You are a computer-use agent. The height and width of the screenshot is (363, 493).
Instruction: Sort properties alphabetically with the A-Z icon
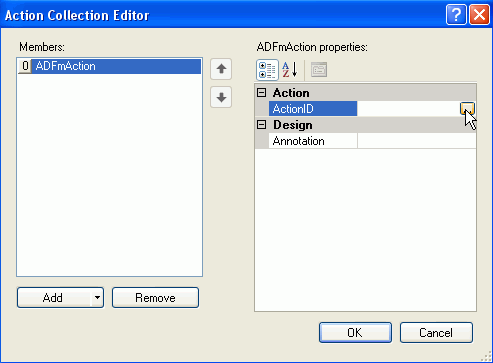click(290, 70)
